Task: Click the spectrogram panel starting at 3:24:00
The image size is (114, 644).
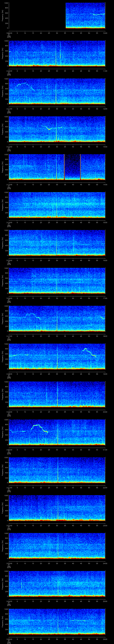Action: click(x=57, y=584)
